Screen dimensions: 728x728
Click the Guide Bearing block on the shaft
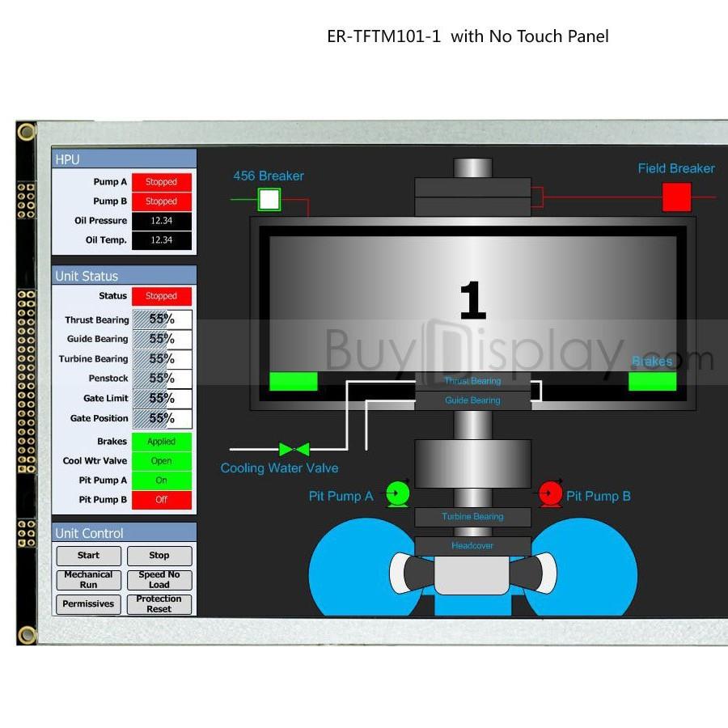click(x=472, y=400)
